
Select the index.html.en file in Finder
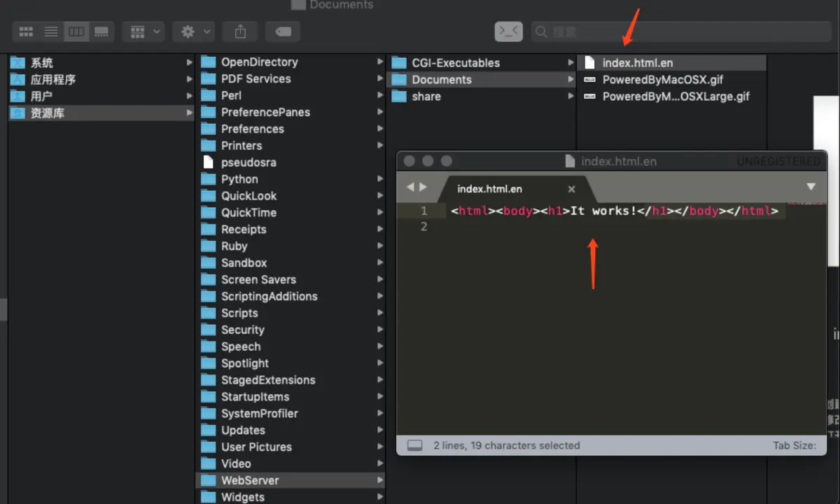(x=672, y=63)
